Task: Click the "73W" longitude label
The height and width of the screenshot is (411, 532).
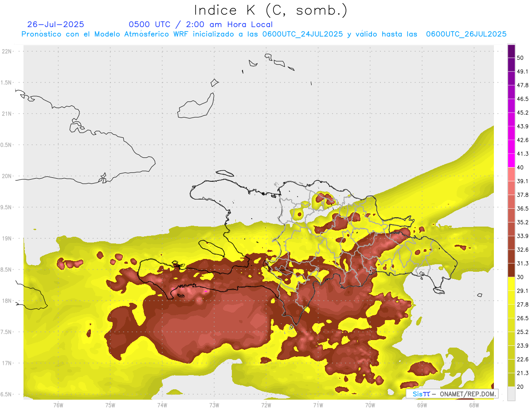Action: point(214,405)
